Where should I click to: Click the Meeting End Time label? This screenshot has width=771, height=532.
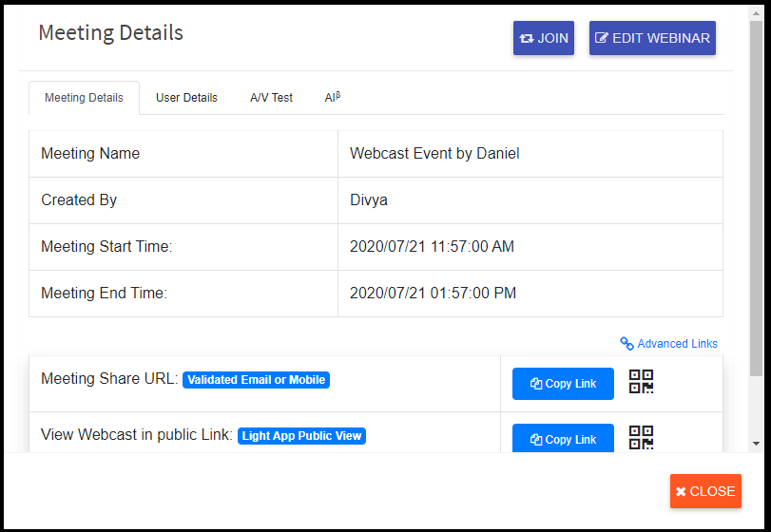coord(104,293)
